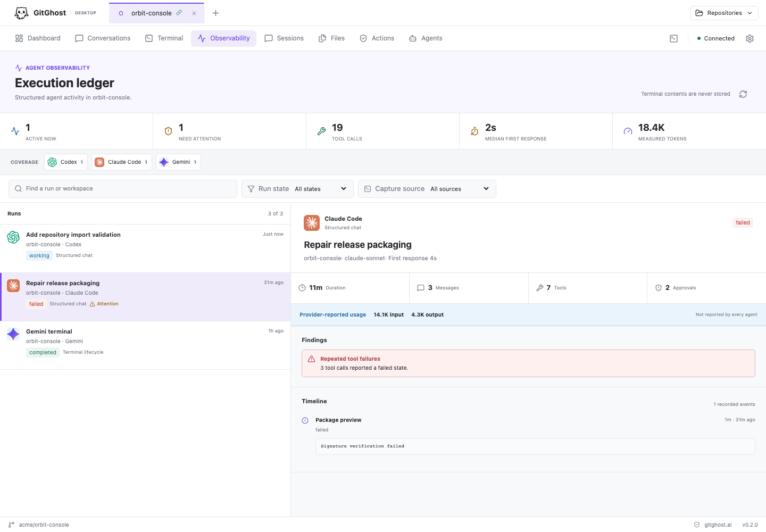Image resolution: width=766 pixels, height=532 pixels.
Task: Switch to the Files tab
Action: click(x=331, y=38)
